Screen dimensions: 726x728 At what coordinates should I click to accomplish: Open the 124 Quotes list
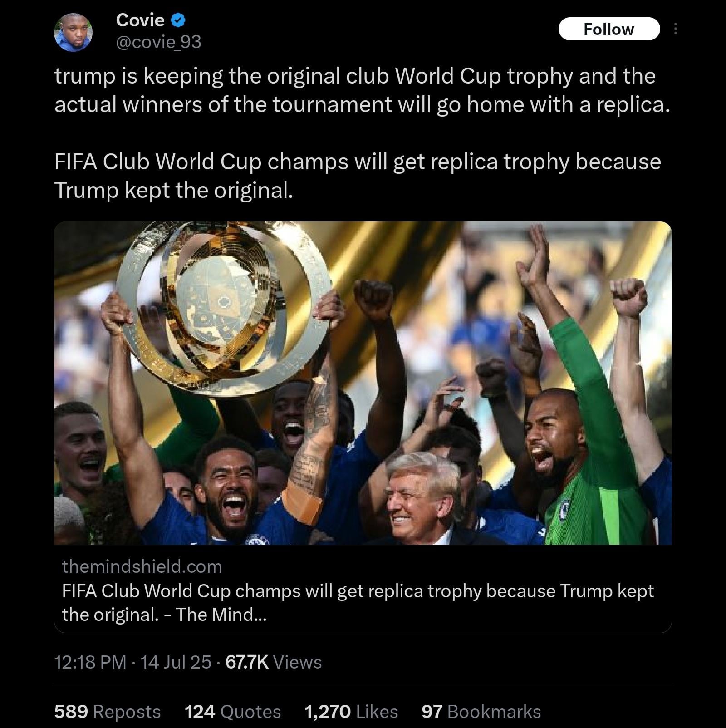232,712
